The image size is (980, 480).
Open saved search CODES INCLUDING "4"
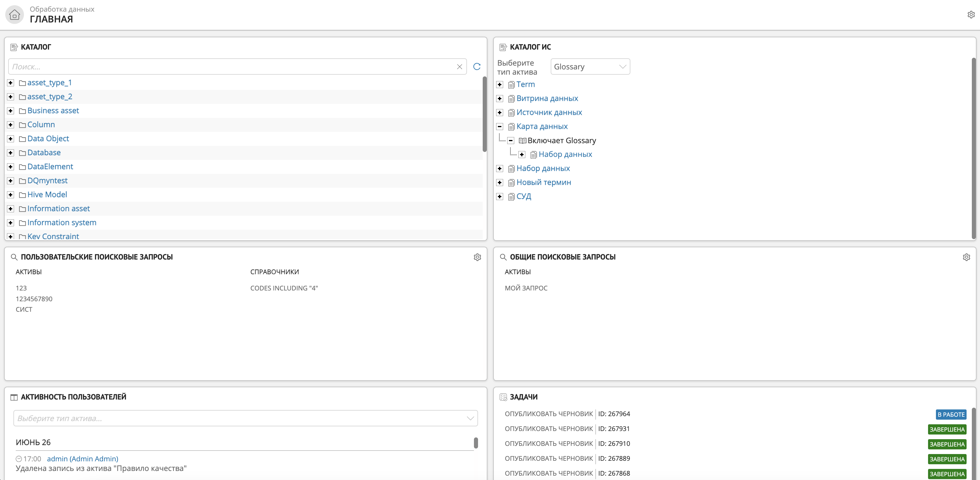click(x=284, y=288)
